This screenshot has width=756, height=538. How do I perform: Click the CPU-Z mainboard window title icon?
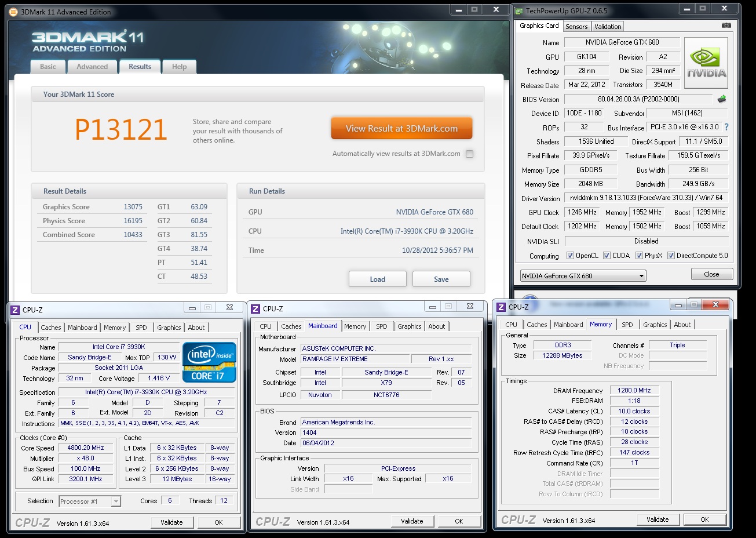pyautogui.click(x=255, y=309)
